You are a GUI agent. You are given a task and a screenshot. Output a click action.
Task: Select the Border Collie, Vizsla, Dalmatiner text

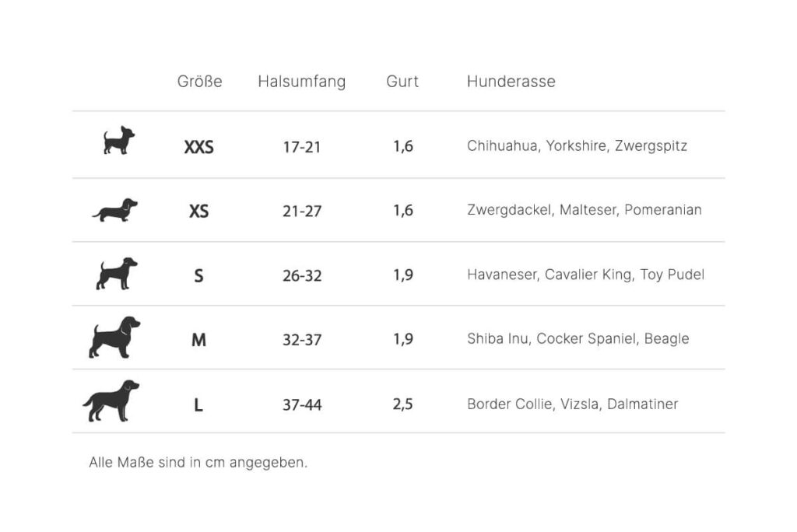coord(573,404)
